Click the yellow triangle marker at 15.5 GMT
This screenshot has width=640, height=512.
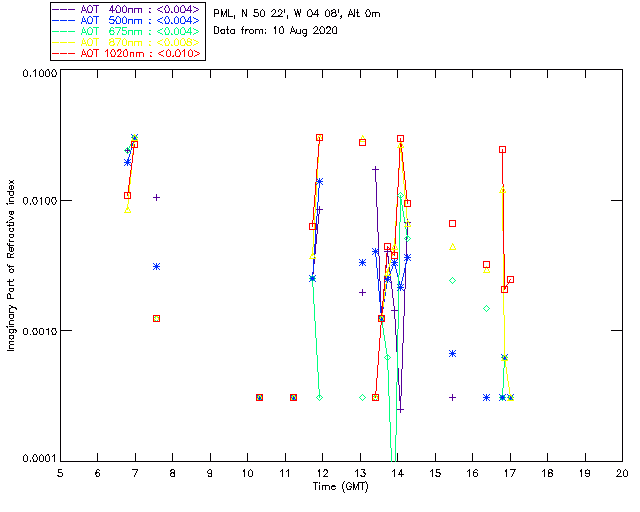click(452, 247)
